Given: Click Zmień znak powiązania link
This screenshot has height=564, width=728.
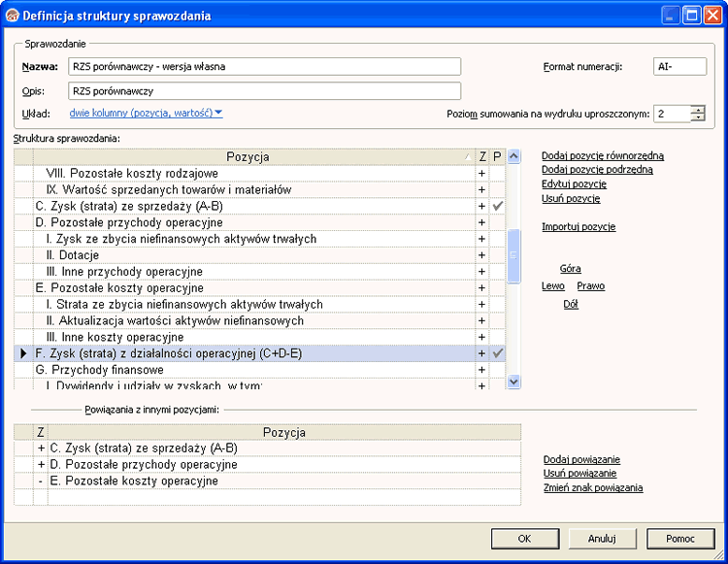Looking at the screenshot, I should pos(593,488).
